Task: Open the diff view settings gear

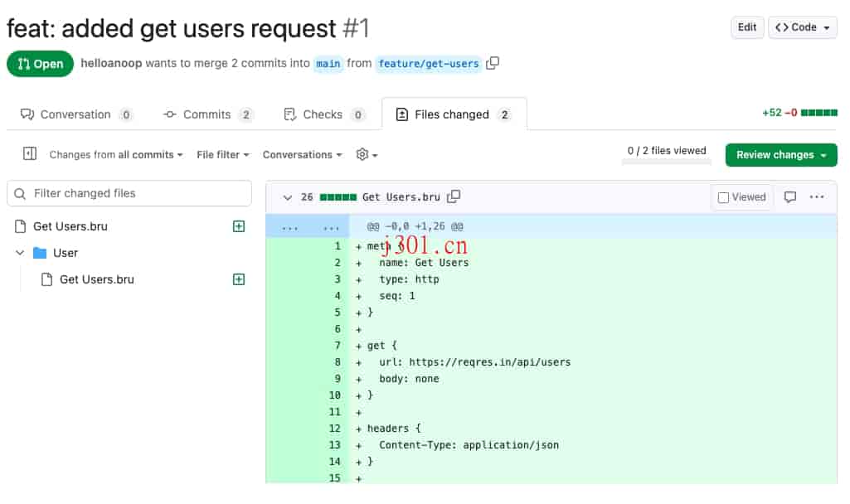Action: click(362, 154)
